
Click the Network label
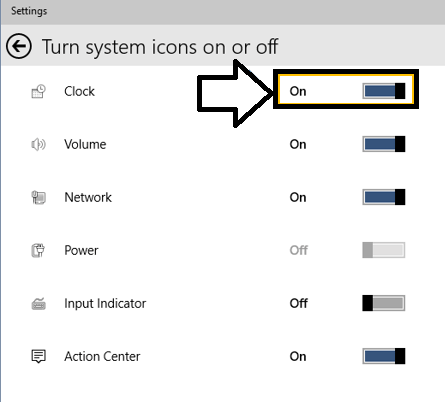[88, 197]
